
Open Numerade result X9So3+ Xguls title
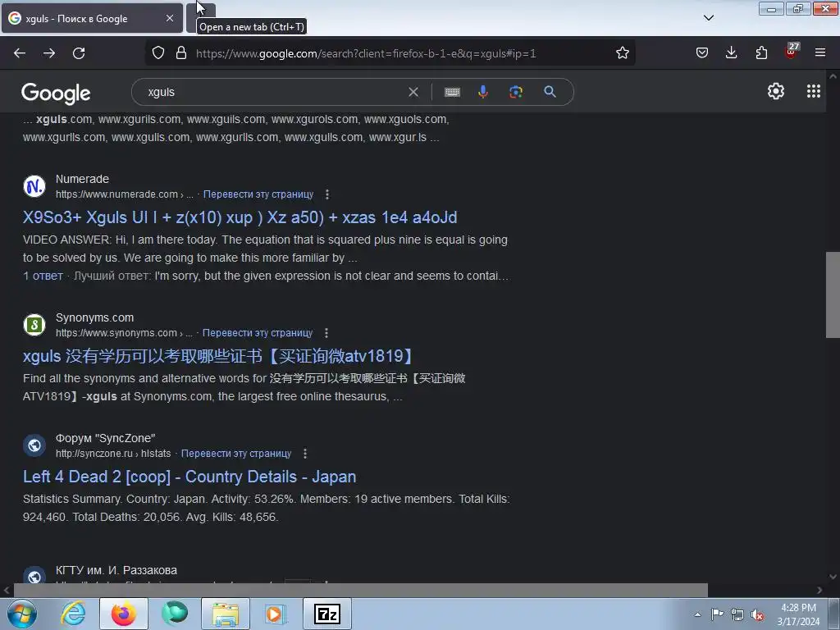point(240,217)
